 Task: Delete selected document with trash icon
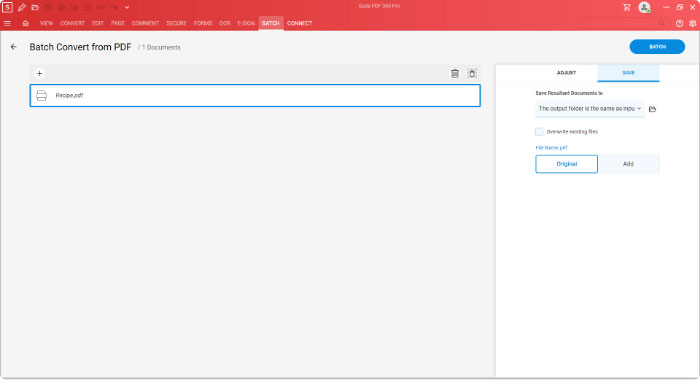454,73
